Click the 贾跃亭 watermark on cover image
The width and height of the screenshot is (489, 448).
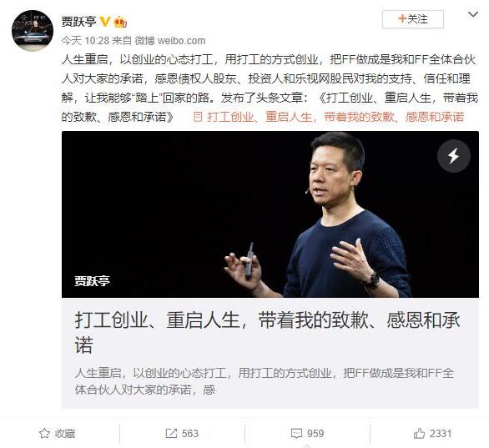click(92, 281)
